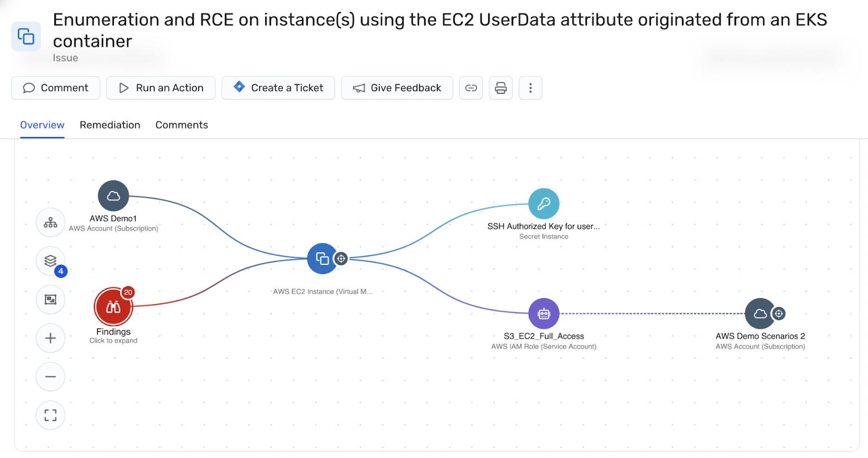Toggle fullscreen graph view
The width and height of the screenshot is (868, 458).
tap(50, 415)
